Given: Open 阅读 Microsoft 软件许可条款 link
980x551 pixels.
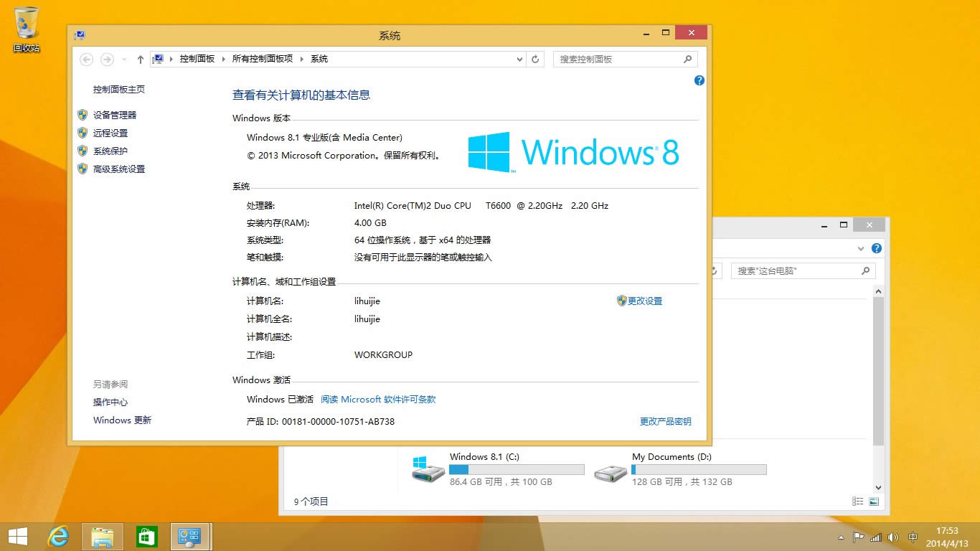Looking at the screenshot, I should click(378, 399).
